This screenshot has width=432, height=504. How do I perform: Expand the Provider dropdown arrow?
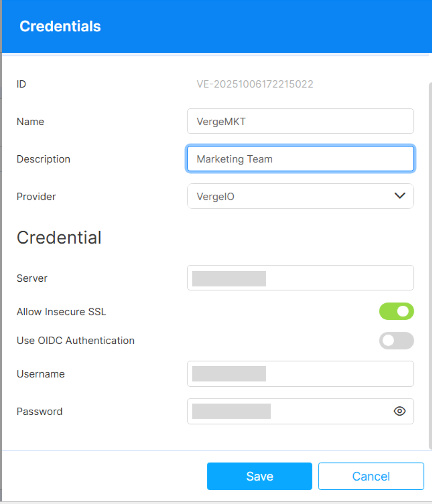click(400, 196)
